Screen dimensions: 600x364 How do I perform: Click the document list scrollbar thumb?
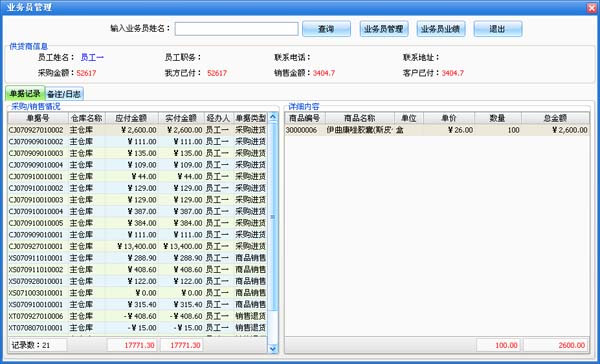[x=273, y=216]
